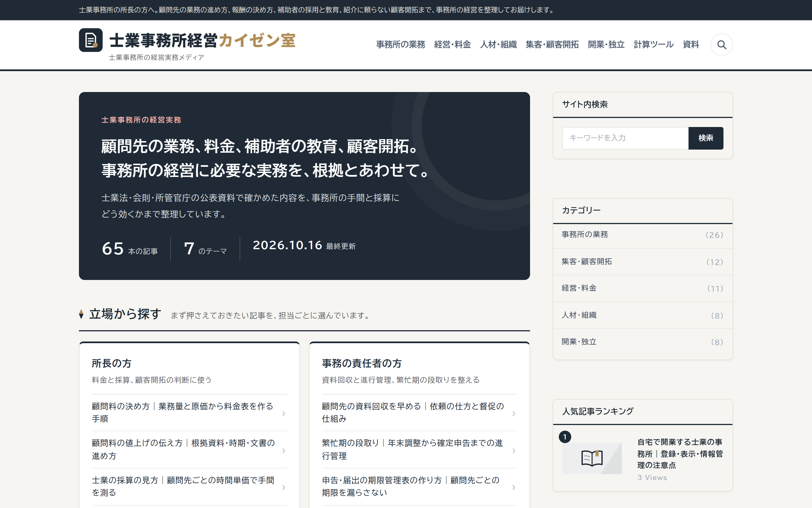The image size is (812, 508).
Task: Open the 人材・組織 nav menu item
Action: pos(498,44)
